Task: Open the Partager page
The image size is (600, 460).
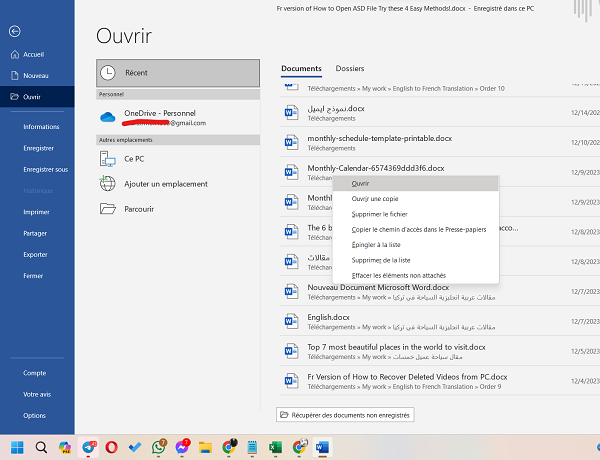Action: pyautogui.click(x=37, y=233)
